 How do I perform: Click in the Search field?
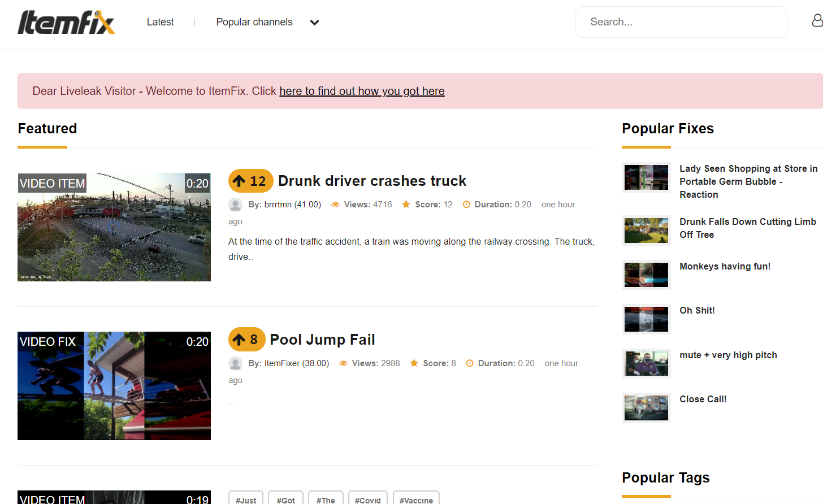point(681,22)
